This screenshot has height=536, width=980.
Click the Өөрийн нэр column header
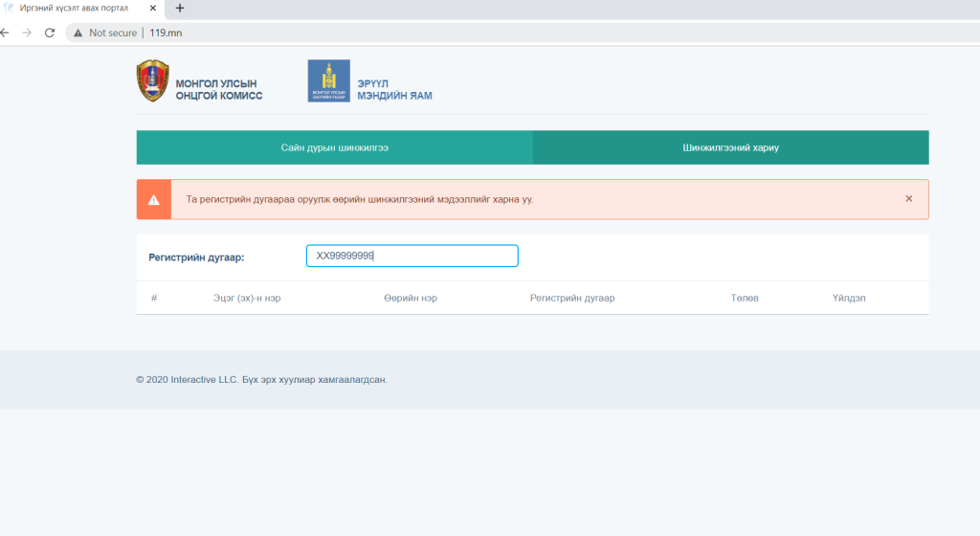click(x=411, y=298)
